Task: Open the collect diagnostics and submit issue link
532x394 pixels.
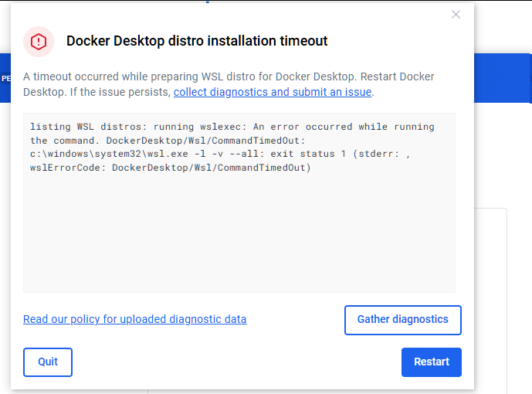Action: (273, 92)
